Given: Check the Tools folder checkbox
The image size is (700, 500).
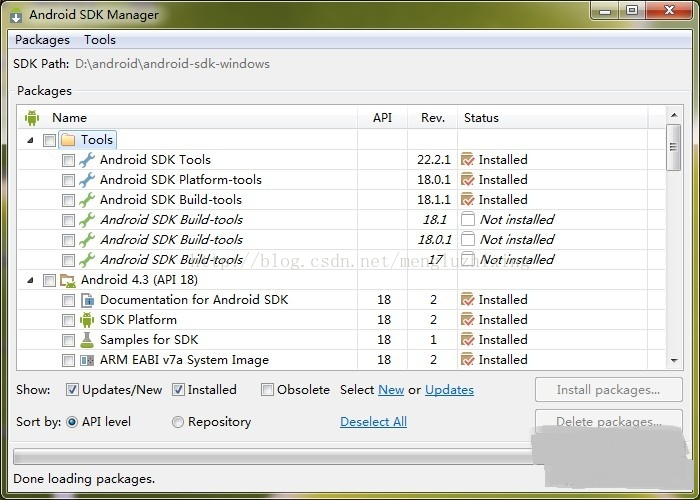Looking at the screenshot, I should pyautogui.click(x=49, y=141).
